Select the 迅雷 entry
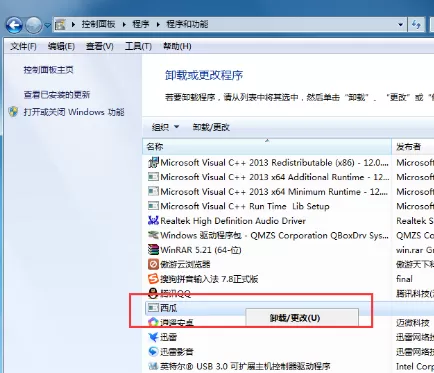The width and height of the screenshot is (434, 373). tap(168, 337)
